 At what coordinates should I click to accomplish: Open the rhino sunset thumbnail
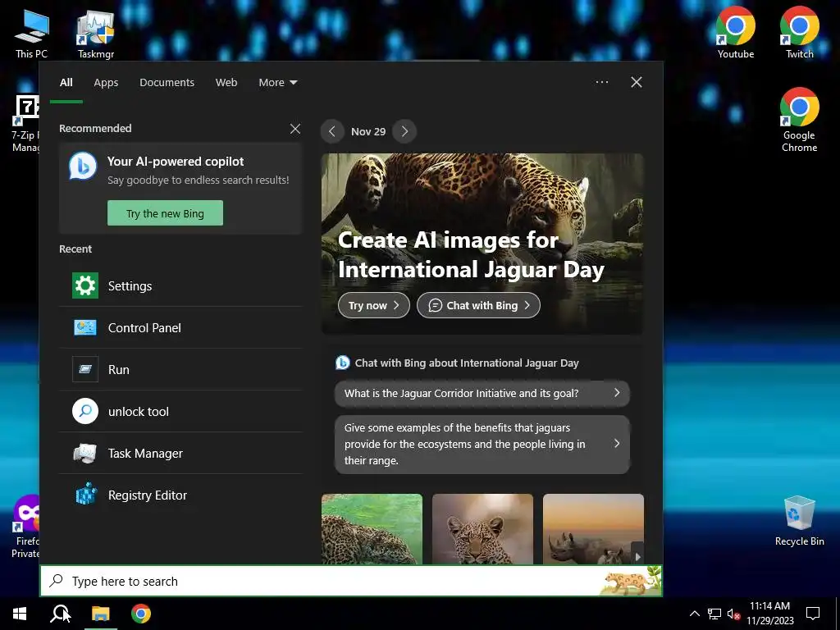coord(593,529)
